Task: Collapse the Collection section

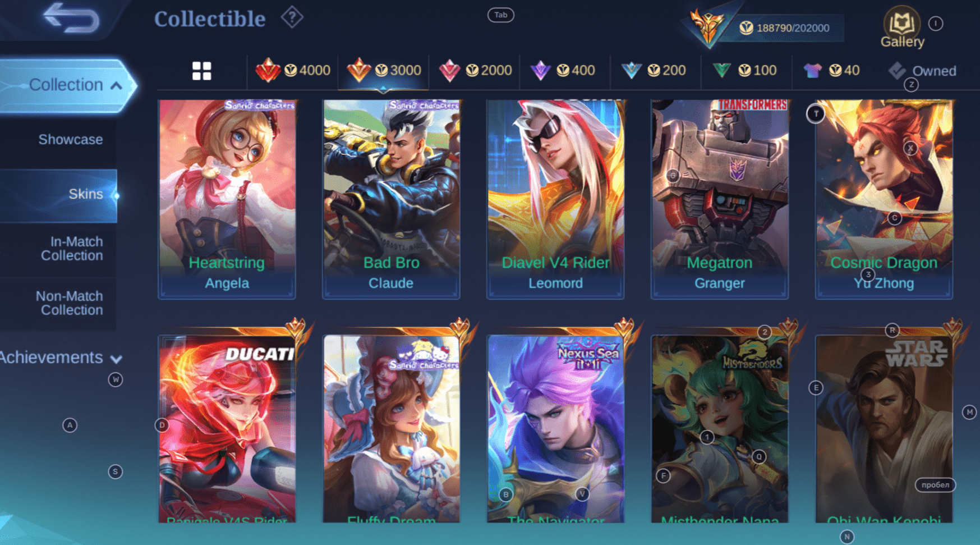Action: coord(117,85)
